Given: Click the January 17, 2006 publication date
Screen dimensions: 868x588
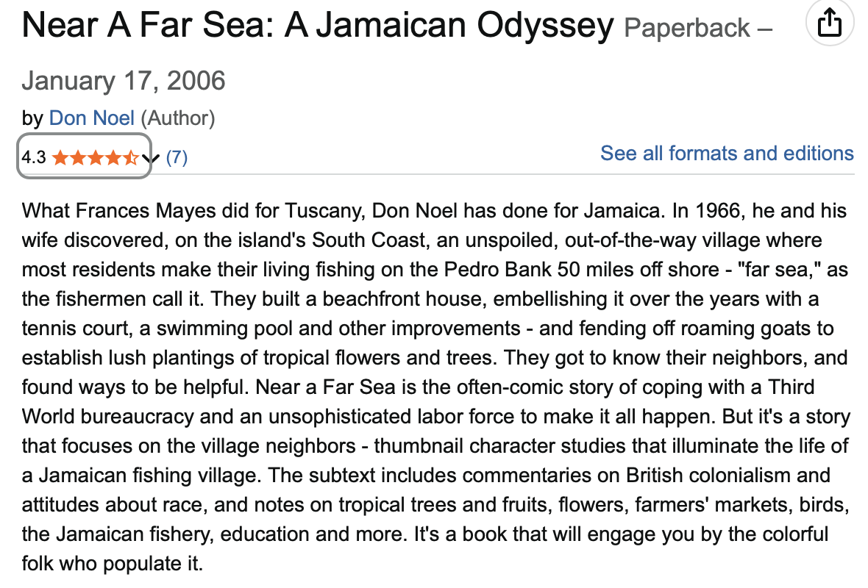Looking at the screenshot, I should pos(124,80).
